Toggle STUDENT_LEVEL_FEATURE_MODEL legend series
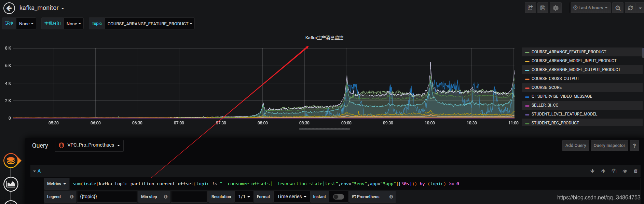Image resolution: width=644 pixels, height=204 pixels. [564, 114]
